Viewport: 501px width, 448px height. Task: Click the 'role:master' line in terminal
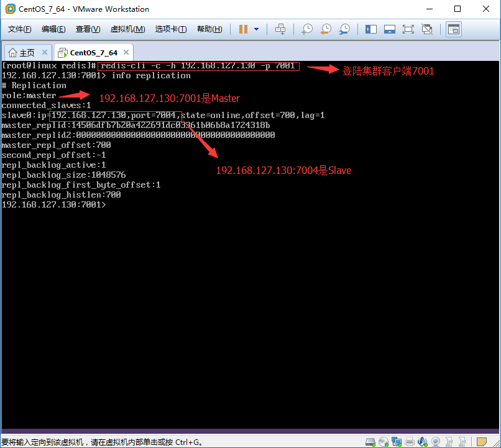click(x=29, y=95)
